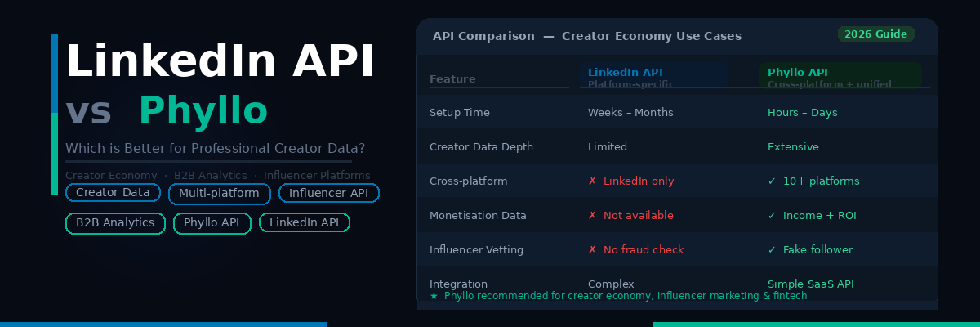
Task: Click the Extensive cell
Action: tap(793, 146)
